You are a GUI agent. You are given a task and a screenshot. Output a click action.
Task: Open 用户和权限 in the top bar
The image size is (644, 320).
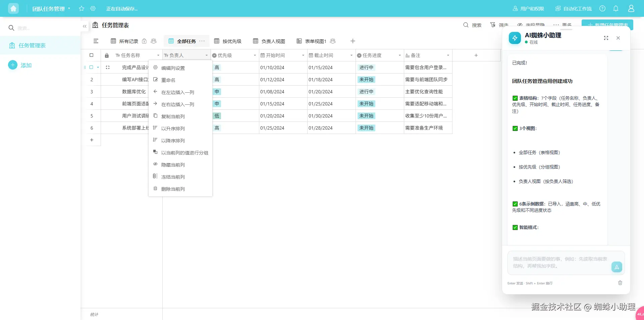[528, 8]
